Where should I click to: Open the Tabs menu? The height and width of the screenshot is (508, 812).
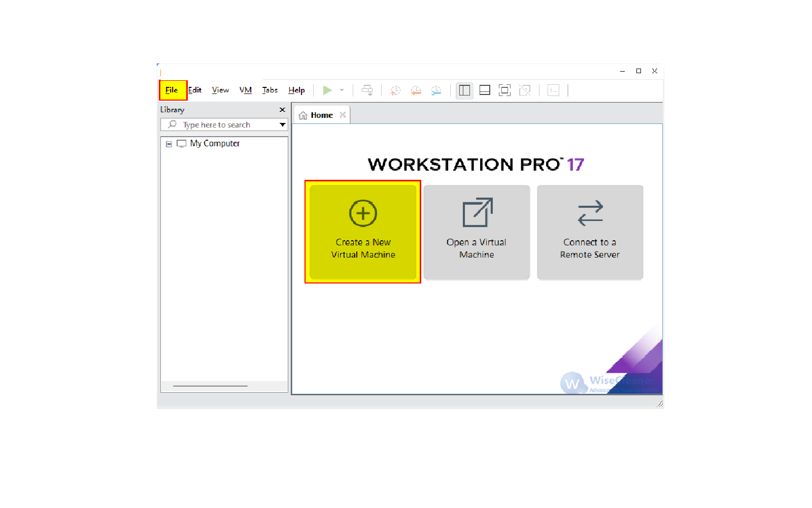pyautogui.click(x=270, y=90)
